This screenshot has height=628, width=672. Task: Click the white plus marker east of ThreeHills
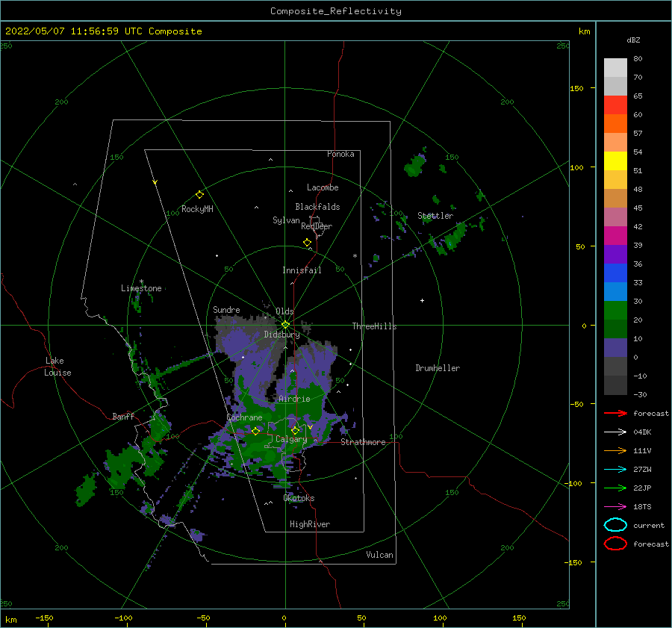coord(422,300)
